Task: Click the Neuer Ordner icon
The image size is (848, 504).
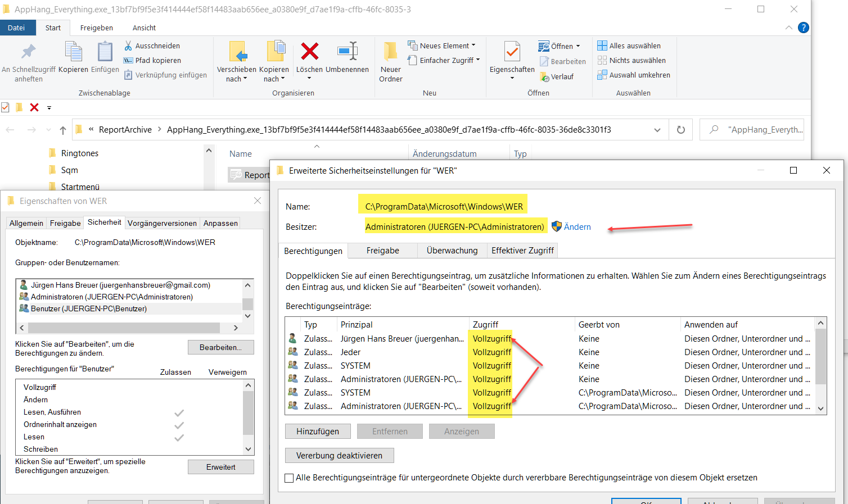Action: tap(390, 52)
